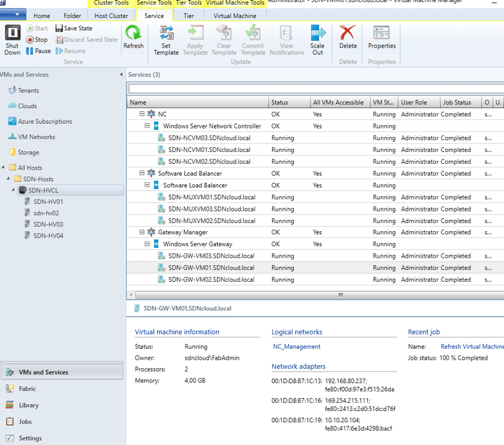The image size is (504, 445).
Task: Collapse the Software Load Balancer tier
Action: pyautogui.click(x=147, y=185)
